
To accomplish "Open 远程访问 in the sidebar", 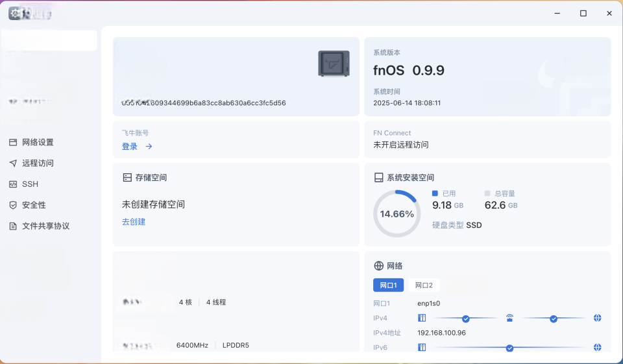I will [x=38, y=164].
